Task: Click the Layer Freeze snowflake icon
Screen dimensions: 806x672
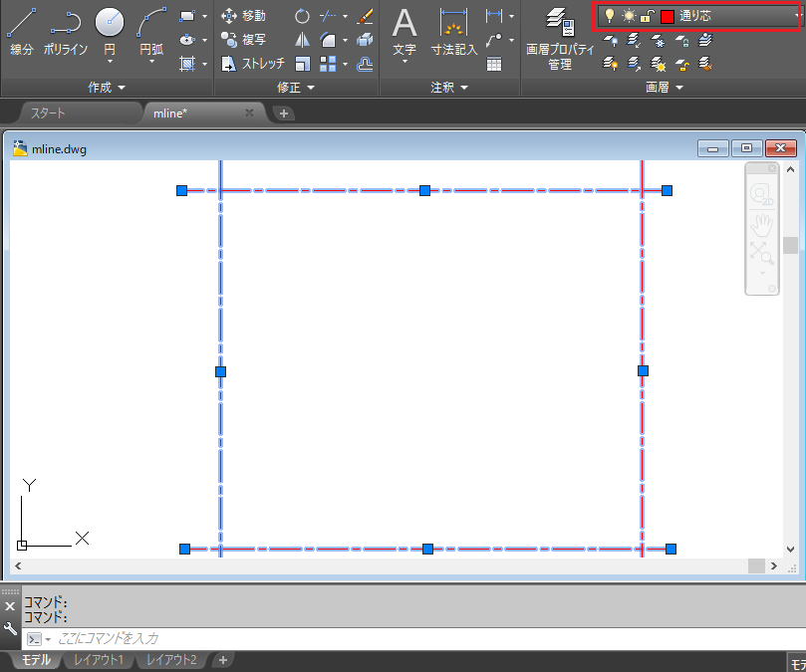Action: [x=658, y=40]
